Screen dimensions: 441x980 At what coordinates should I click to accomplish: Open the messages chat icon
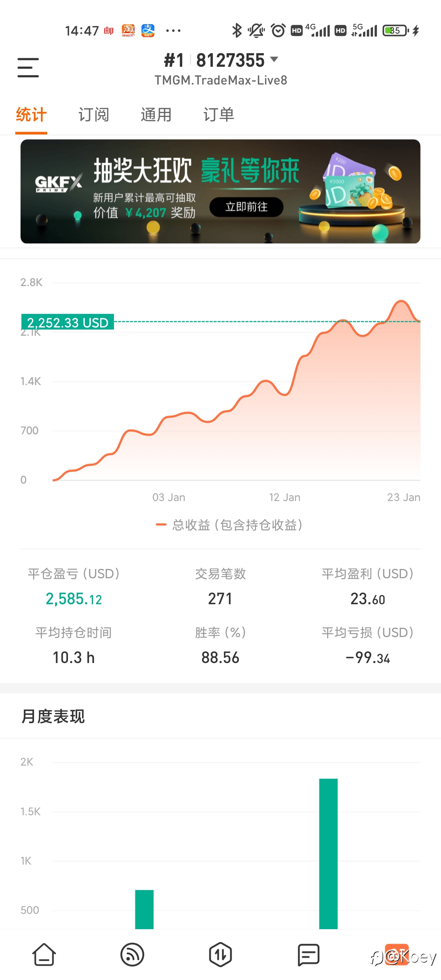(308, 954)
